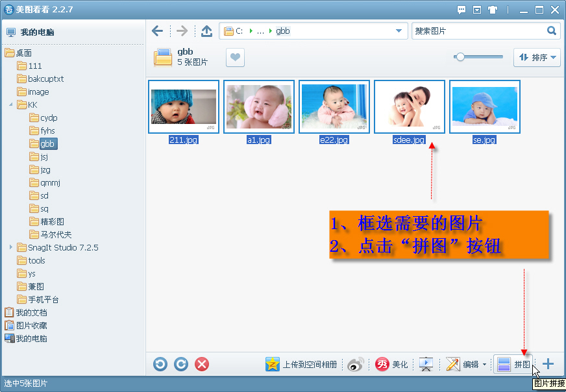Select the gbb folder in the tree

click(43, 143)
